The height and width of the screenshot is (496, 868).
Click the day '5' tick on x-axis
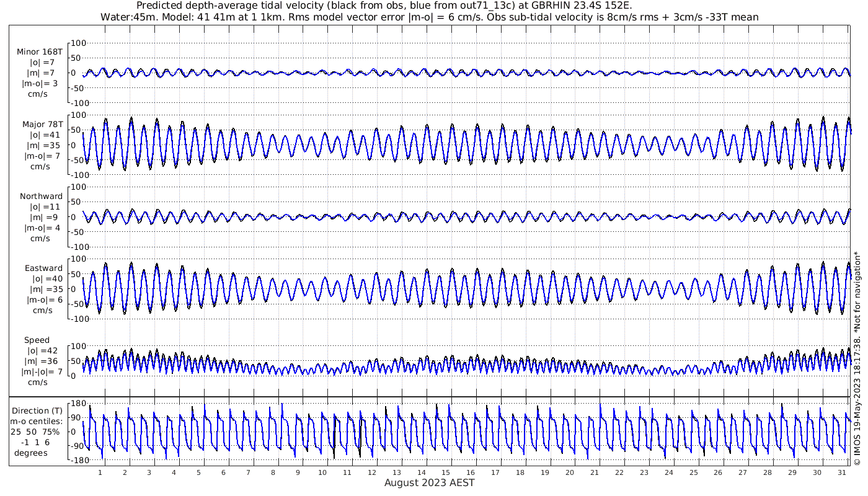(198, 472)
